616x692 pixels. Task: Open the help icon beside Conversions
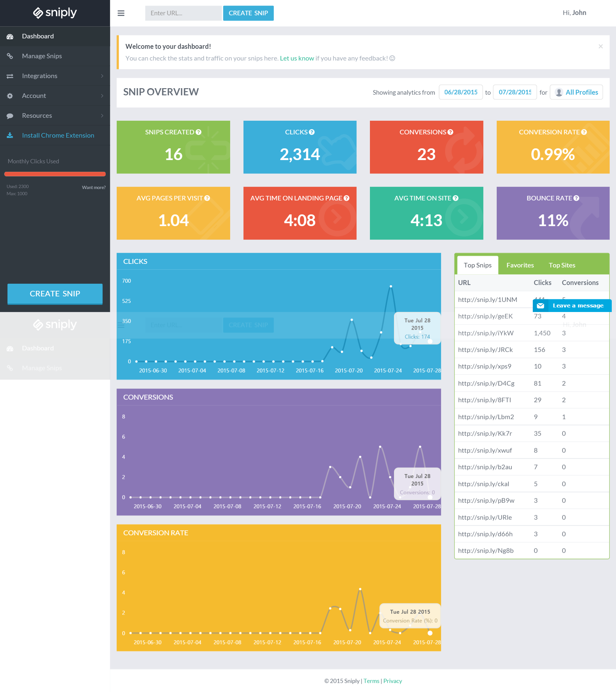click(450, 132)
